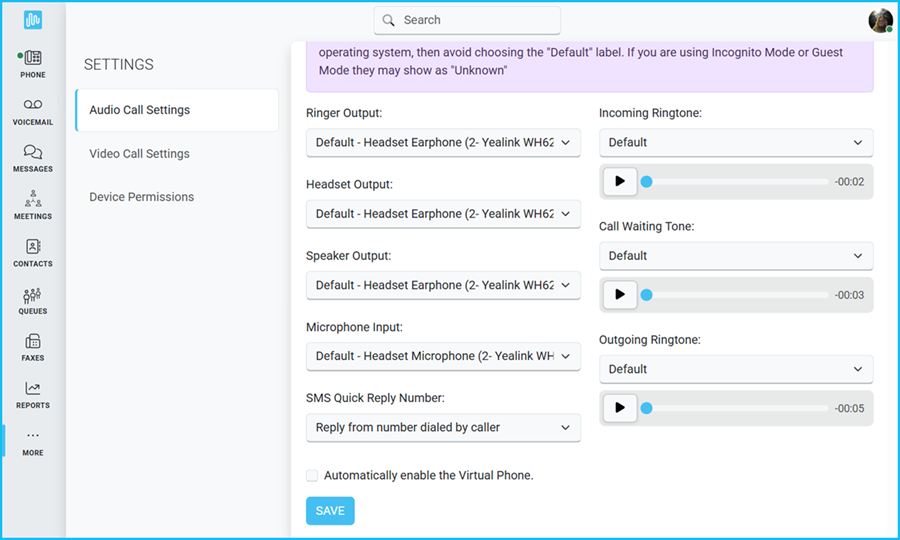Open the Voicemail icon in sidebar

pos(33,105)
